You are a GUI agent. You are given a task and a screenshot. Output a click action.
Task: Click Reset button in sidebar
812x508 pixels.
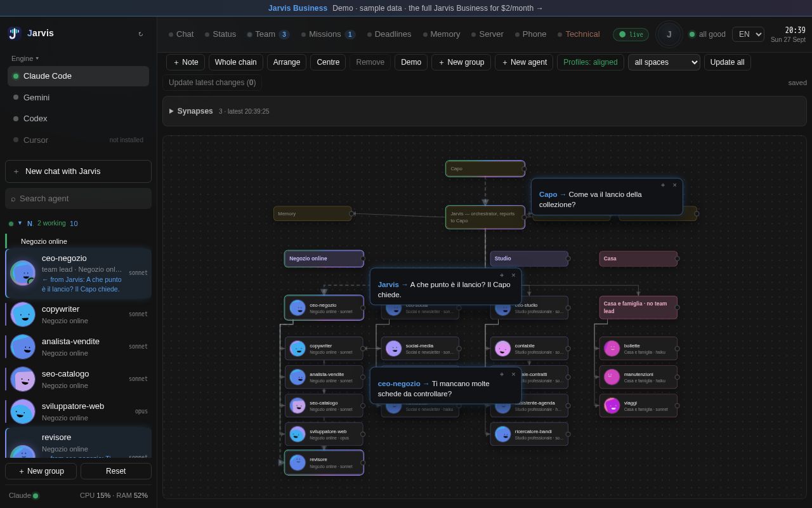click(116, 471)
